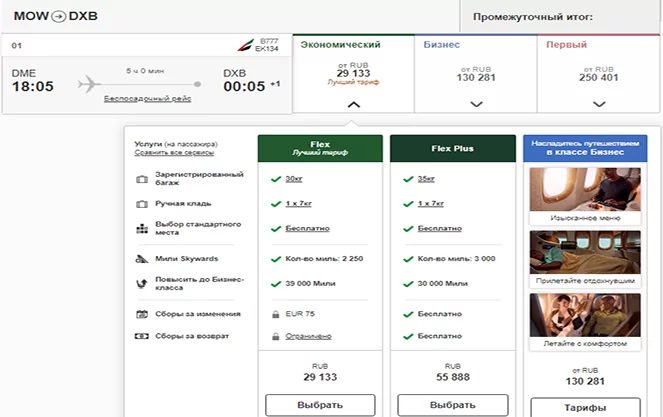The width and height of the screenshot is (663, 417).
Task: Click the airplane icon on flight route
Action: coord(89,84)
